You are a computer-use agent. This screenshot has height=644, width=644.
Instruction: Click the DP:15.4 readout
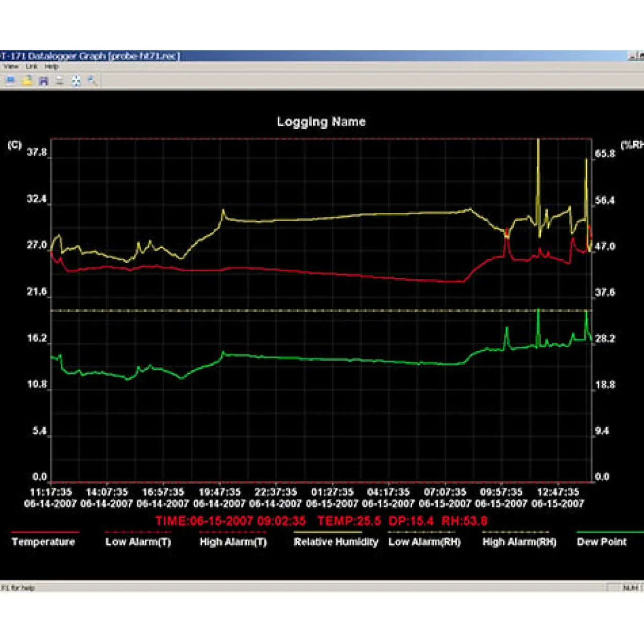click(411, 521)
